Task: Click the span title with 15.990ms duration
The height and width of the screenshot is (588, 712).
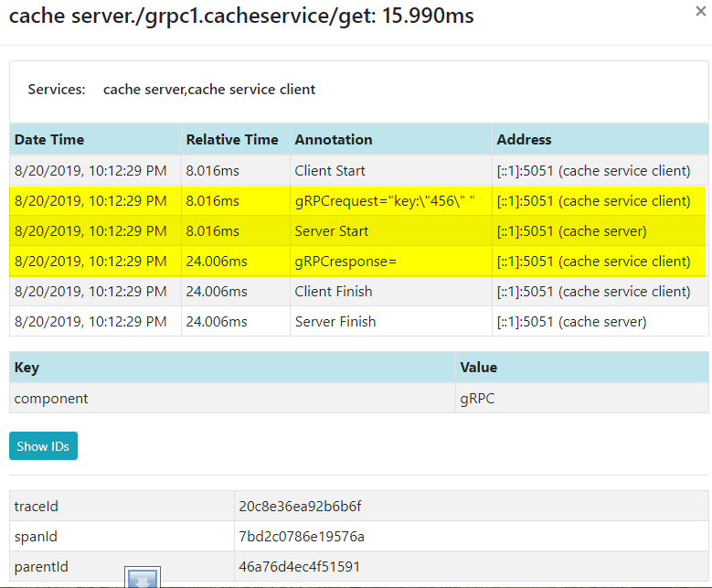Action: (241, 16)
